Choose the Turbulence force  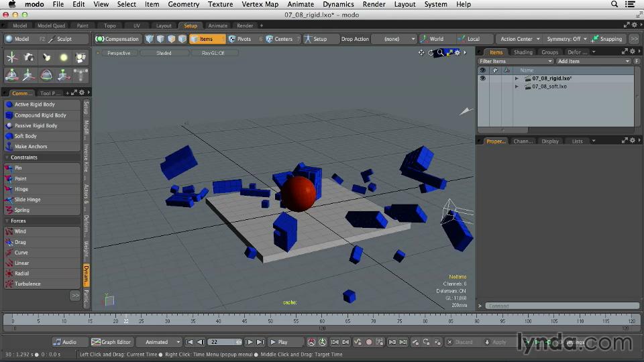pyautogui.click(x=28, y=284)
